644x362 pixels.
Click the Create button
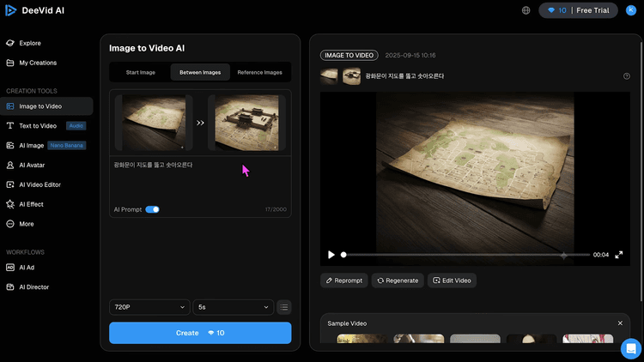click(x=200, y=333)
